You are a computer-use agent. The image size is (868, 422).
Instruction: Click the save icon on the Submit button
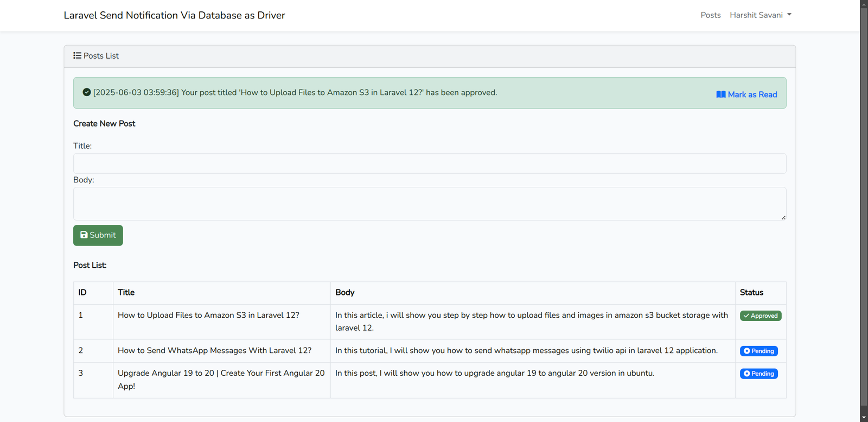click(84, 235)
